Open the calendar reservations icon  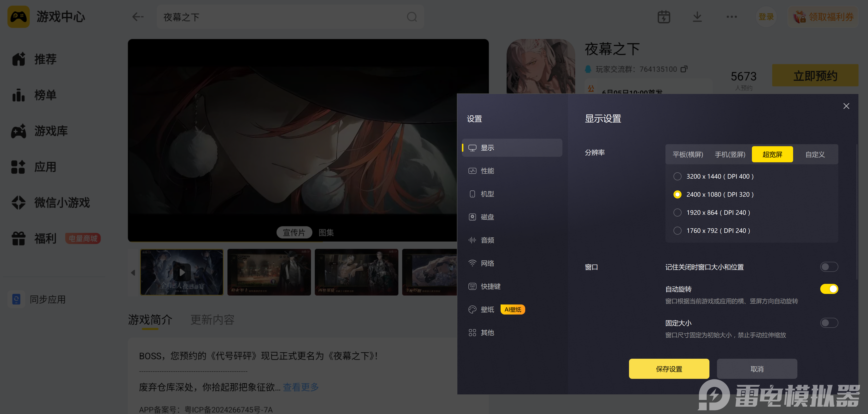click(x=664, y=17)
